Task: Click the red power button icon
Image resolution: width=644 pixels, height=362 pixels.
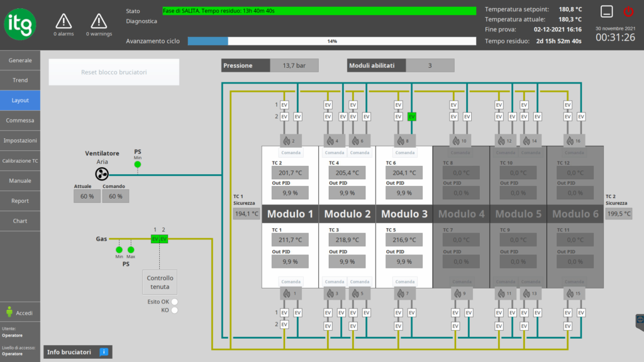Action: (x=628, y=11)
